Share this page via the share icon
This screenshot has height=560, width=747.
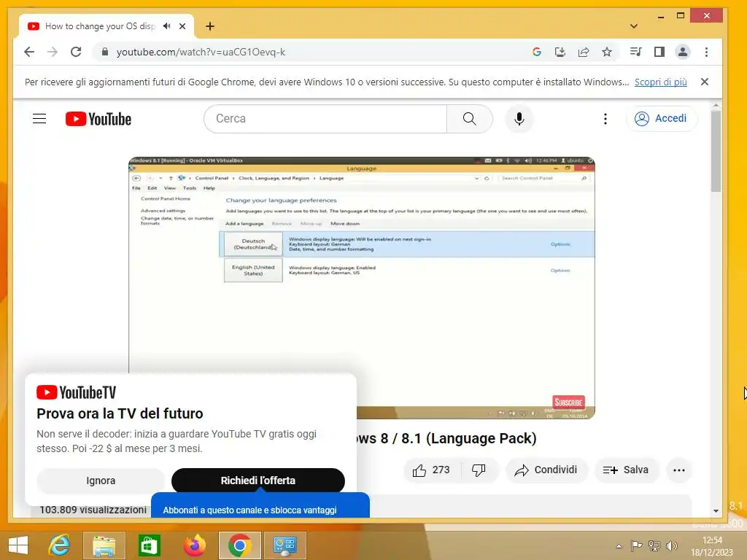[x=584, y=52]
